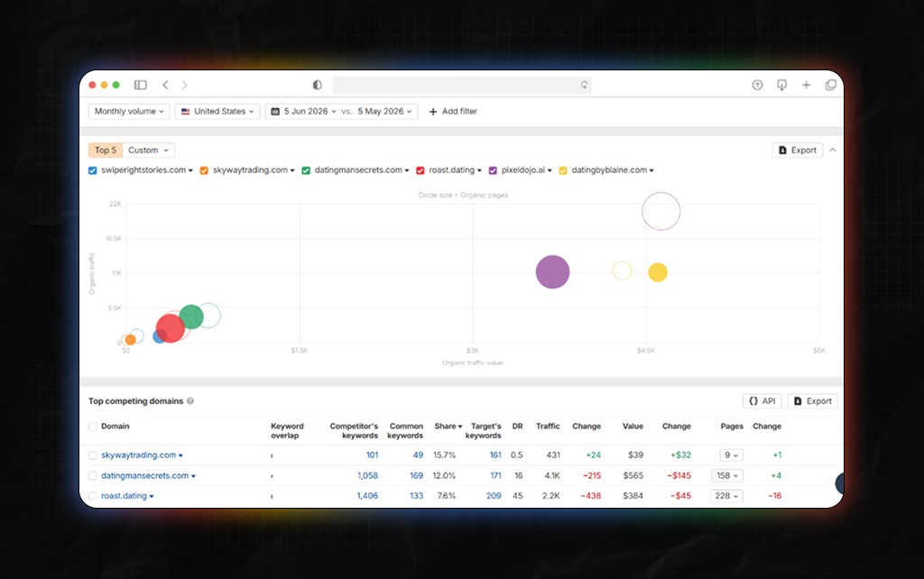Open the Custom dropdown tab

tap(149, 151)
